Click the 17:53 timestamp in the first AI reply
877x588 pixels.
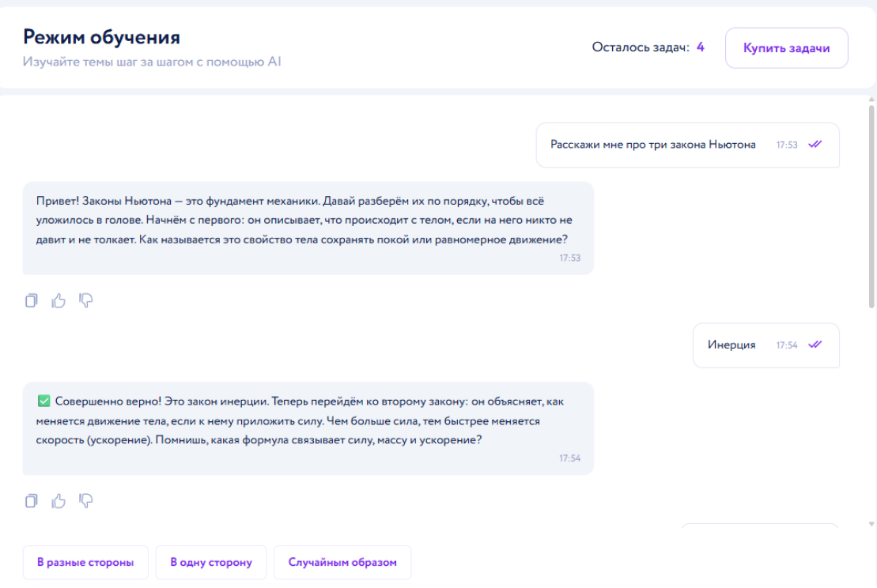pos(570,258)
